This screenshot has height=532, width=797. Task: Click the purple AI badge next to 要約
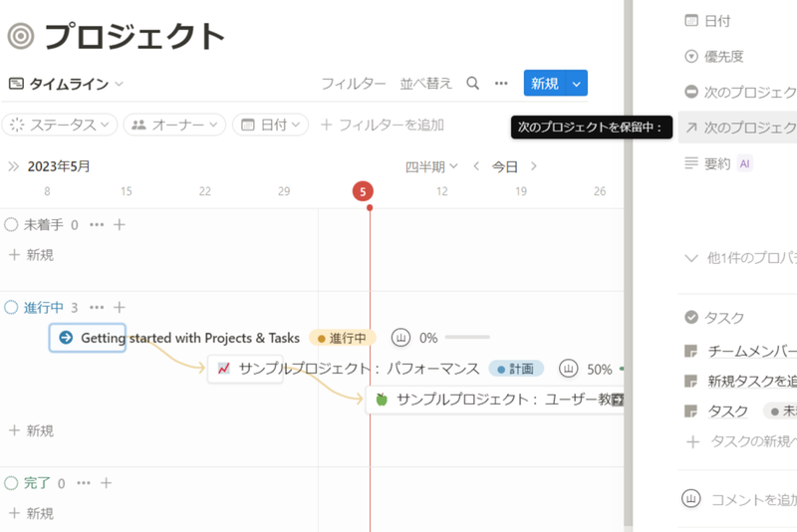pyautogui.click(x=744, y=163)
